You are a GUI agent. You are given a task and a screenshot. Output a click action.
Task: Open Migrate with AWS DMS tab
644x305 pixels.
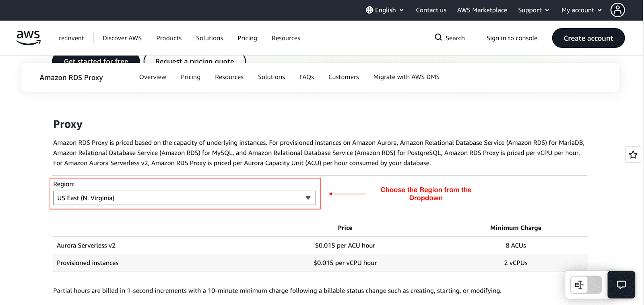(407, 77)
